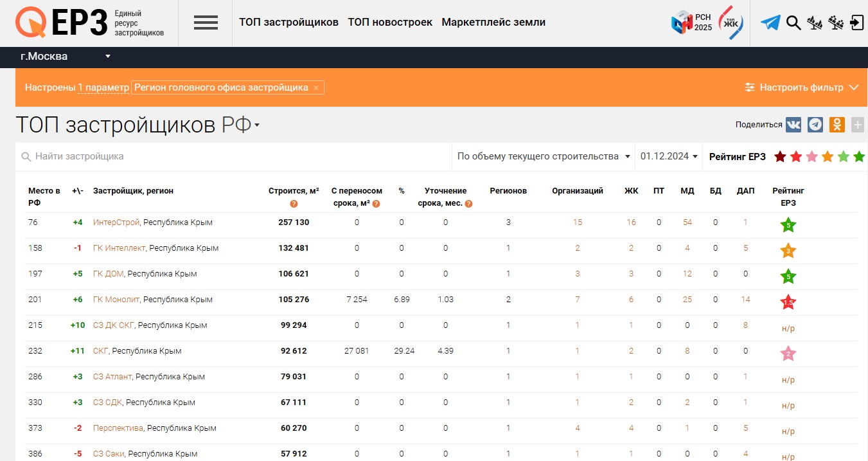Open site search magnifier in header
868x461 pixels.
[793, 23]
